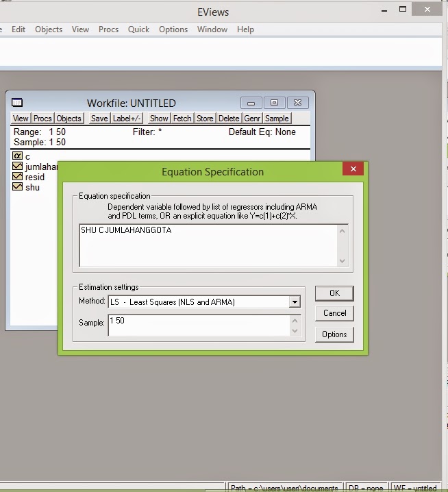
Task: Open the Procs menu in main menu bar
Action: coord(108,29)
